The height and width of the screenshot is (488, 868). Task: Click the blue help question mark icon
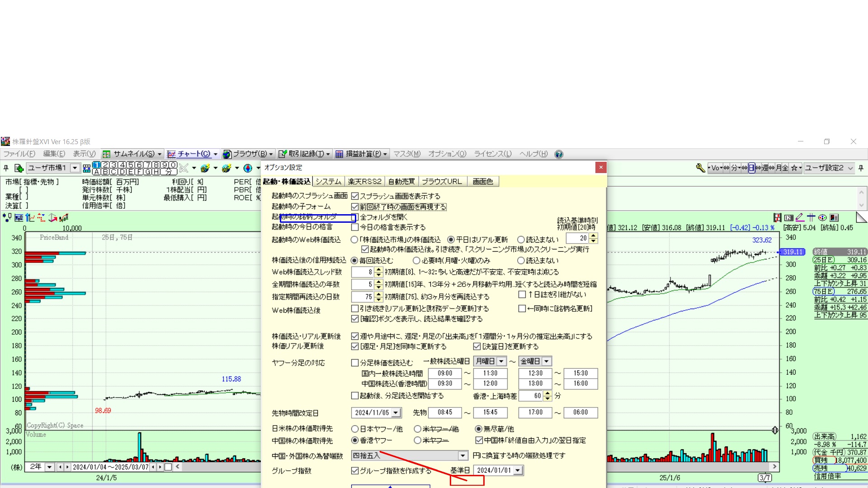559,154
